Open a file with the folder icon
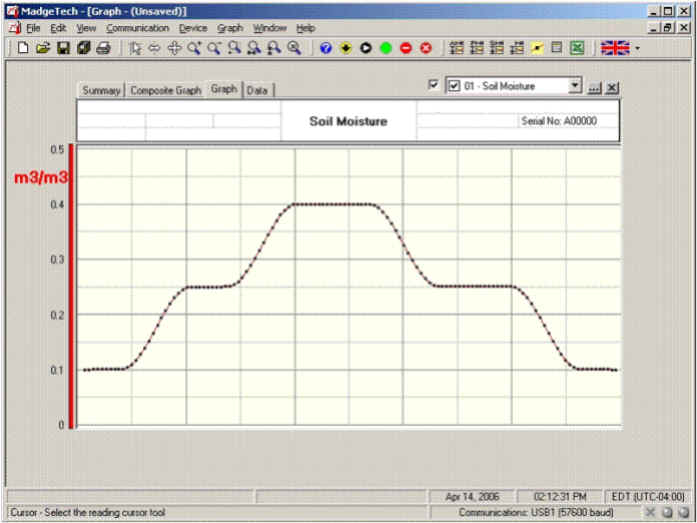This screenshot has width=697, height=523. coord(43,48)
